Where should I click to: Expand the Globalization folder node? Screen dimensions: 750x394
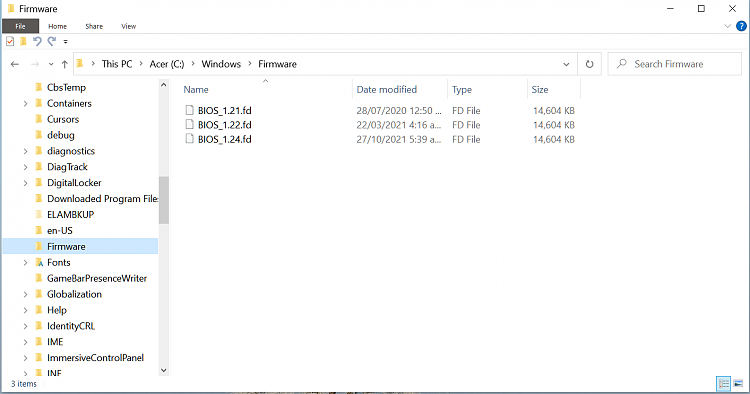pos(25,294)
